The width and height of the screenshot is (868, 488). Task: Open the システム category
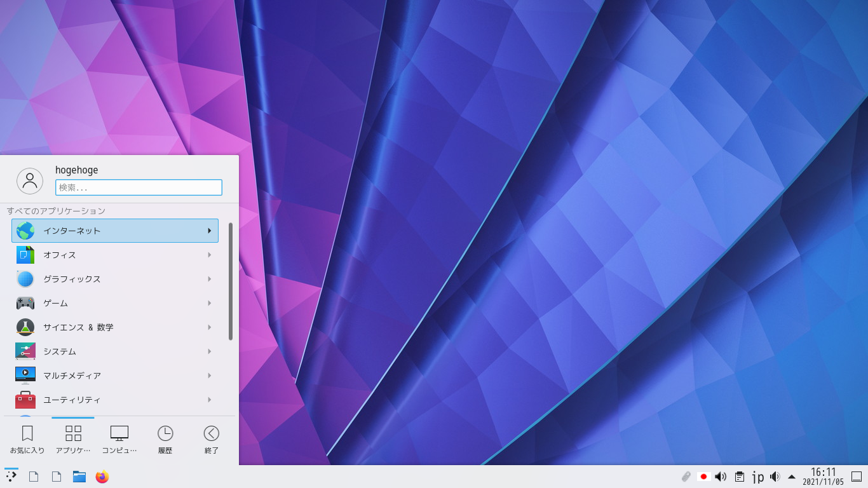(x=115, y=351)
